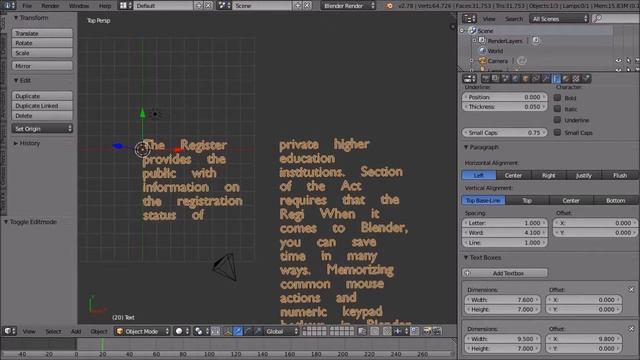Open the Global orientation dropdown

coord(282,331)
